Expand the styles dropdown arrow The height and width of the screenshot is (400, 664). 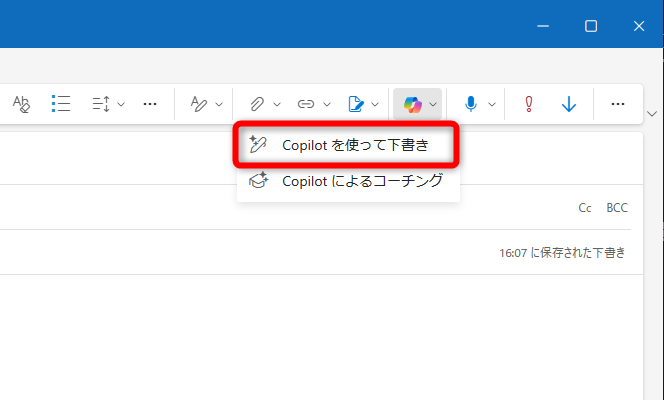point(219,104)
